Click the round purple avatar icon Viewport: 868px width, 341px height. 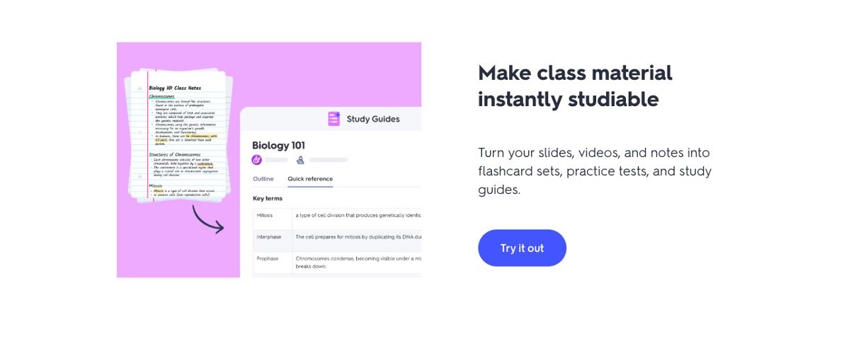tap(257, 160)
